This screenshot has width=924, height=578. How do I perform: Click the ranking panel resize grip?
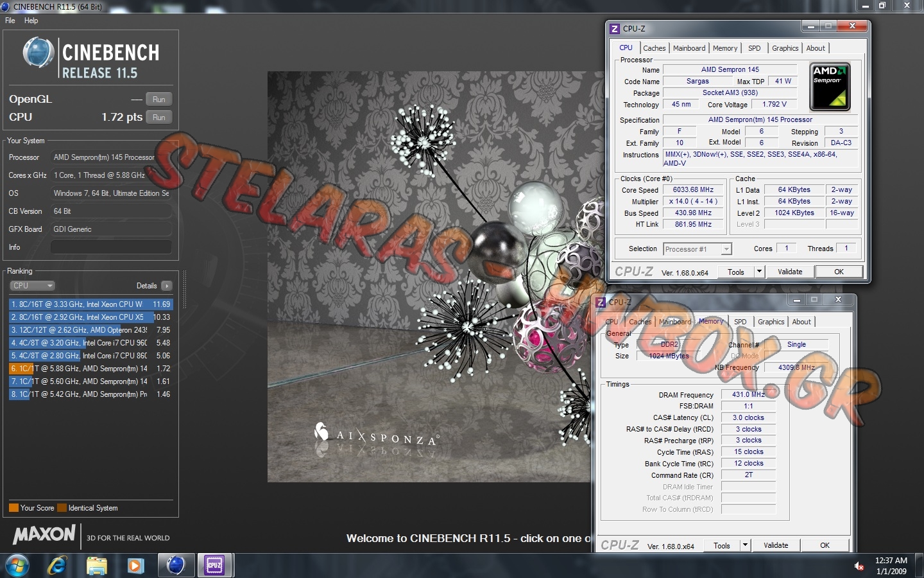coord(185,289)
